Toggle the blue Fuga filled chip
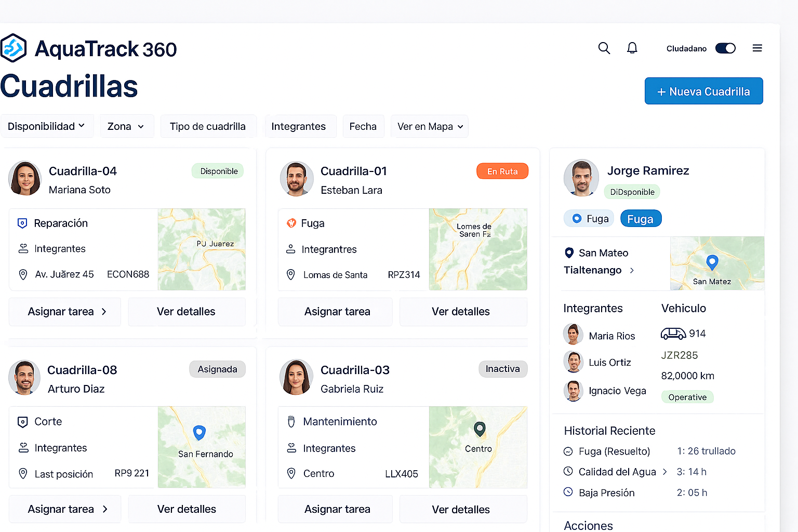The height and width of the screenshot is (532, 798). 641,219
